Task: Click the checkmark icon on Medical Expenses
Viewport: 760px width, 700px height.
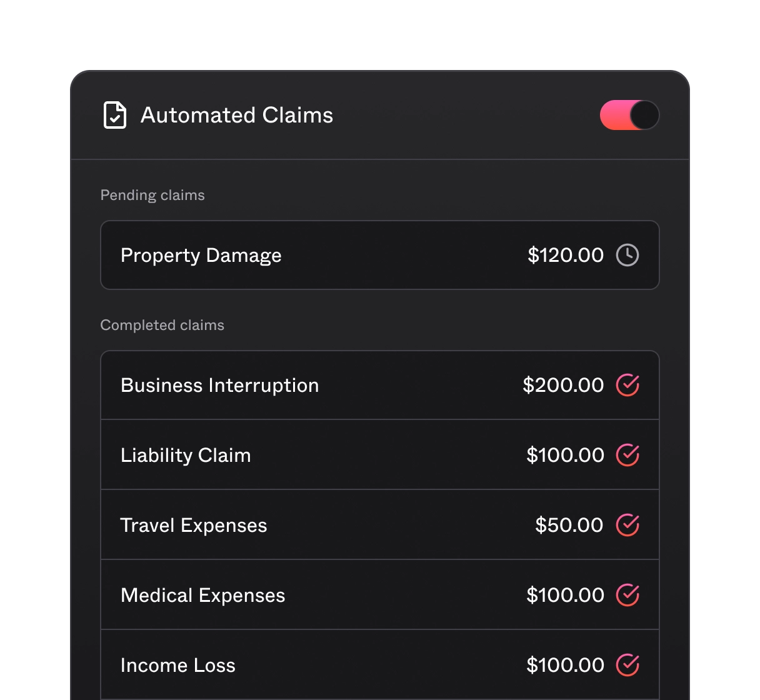Action: pyautogui.click(x=629, y=595)
